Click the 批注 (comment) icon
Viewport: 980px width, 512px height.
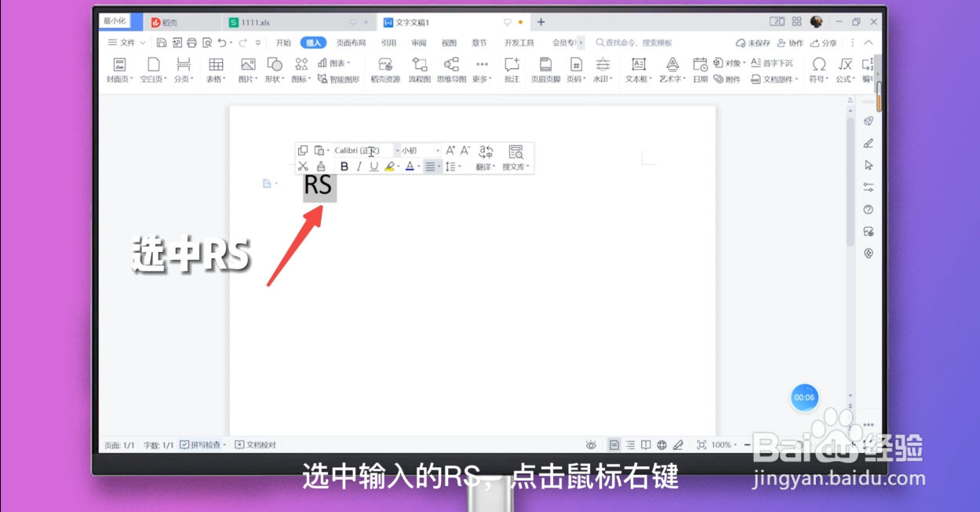(512, 69)
